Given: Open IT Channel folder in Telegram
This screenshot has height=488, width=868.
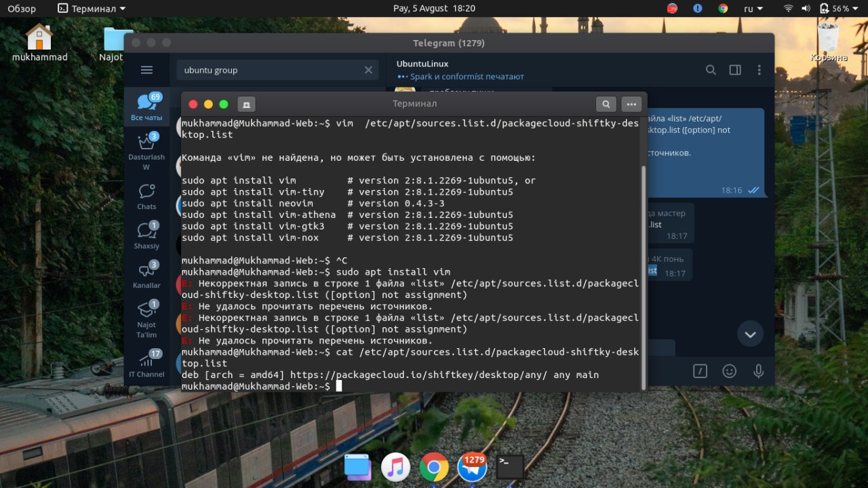Looking at the screenshot, I should 146,364.
